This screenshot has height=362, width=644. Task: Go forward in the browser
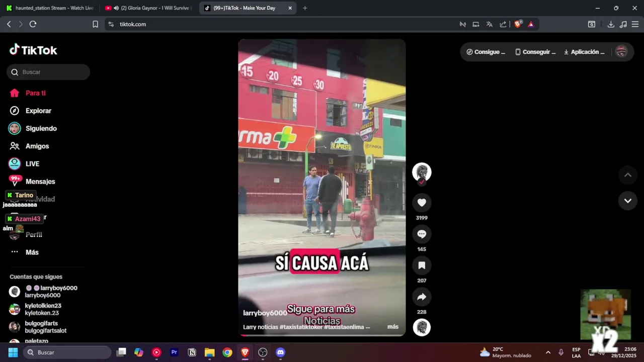coord(21,24)
